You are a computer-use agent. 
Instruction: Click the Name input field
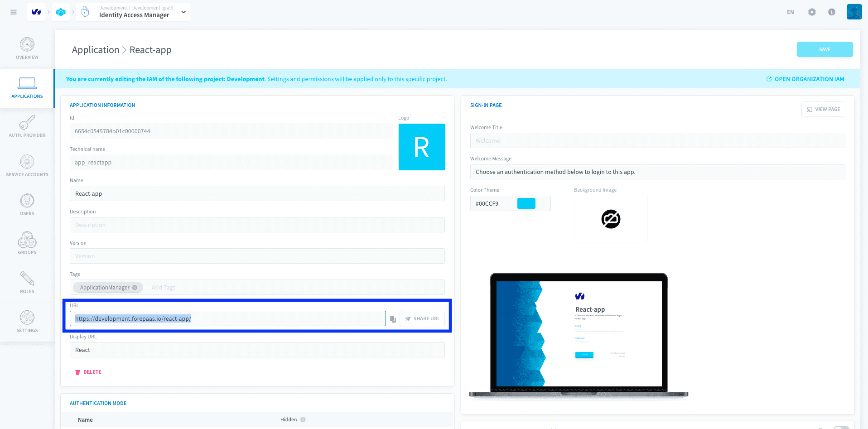point(257,193)
